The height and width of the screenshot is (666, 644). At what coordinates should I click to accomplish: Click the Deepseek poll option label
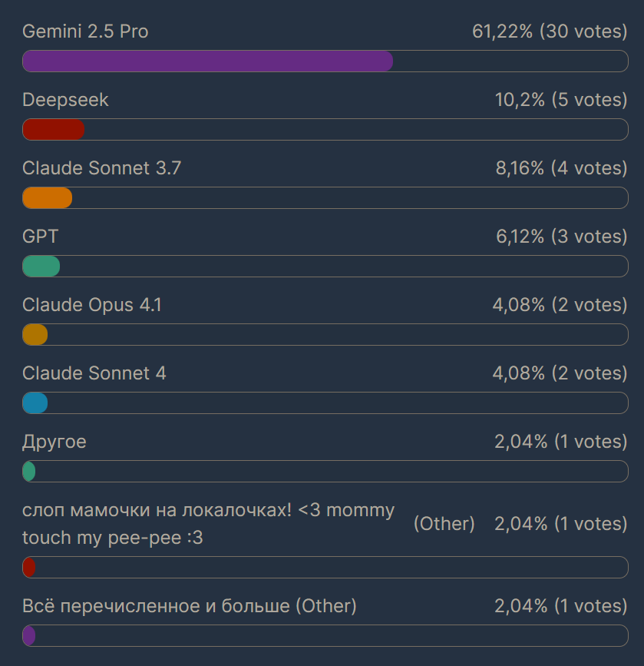65,100
